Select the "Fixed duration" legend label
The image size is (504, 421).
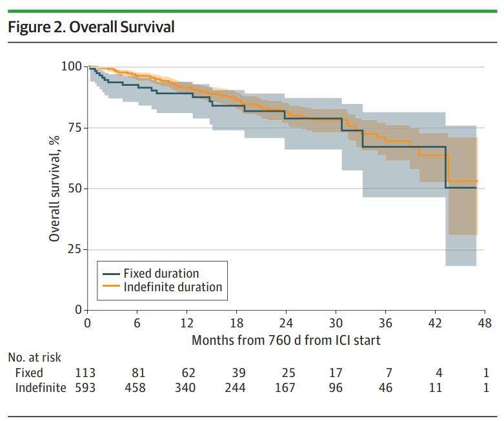click(x=161, y=273)
